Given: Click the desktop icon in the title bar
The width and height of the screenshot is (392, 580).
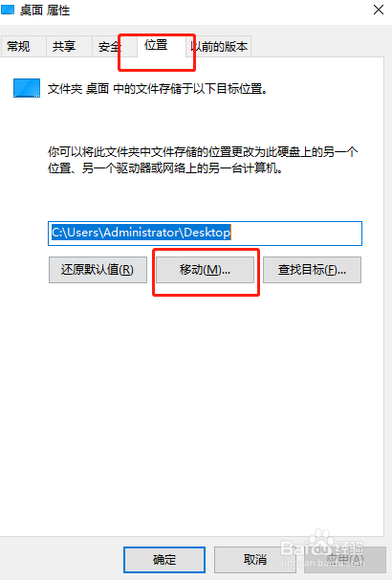Looking at the screenshot, I should coord(7,10).
